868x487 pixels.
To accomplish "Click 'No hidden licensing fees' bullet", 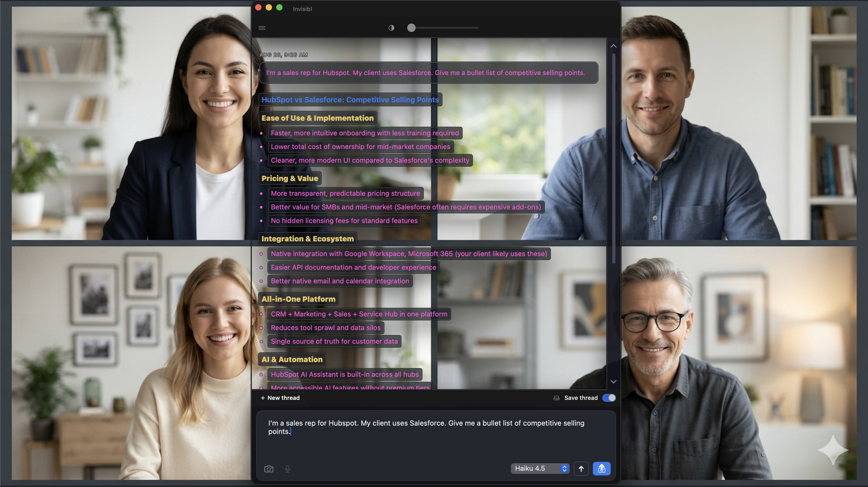I will (344, 221).
